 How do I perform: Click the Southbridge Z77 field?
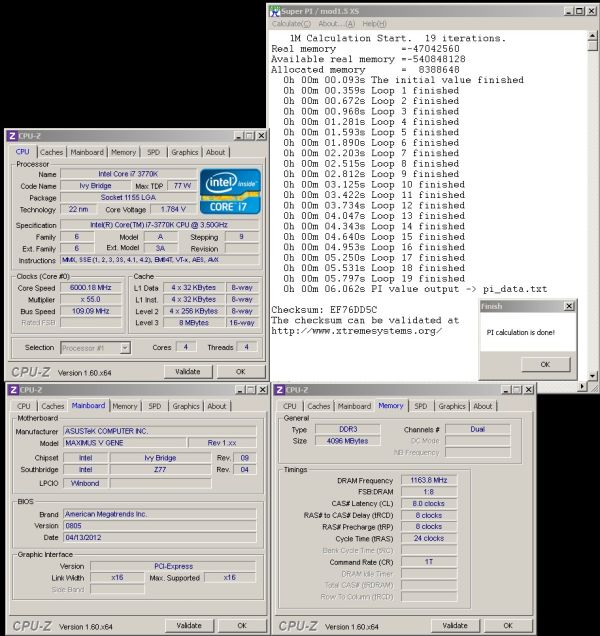[160, 470]
